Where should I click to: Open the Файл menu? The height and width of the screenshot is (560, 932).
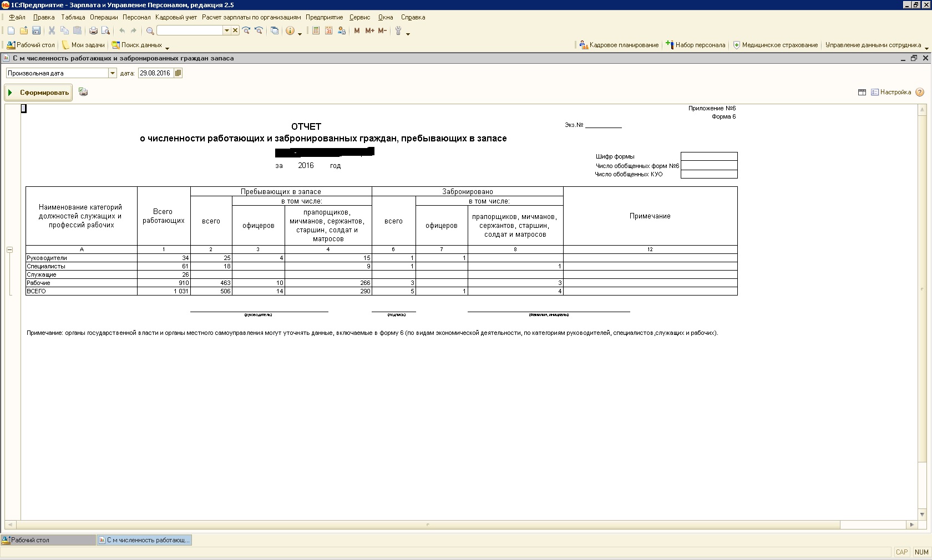[x=17, y=17]
